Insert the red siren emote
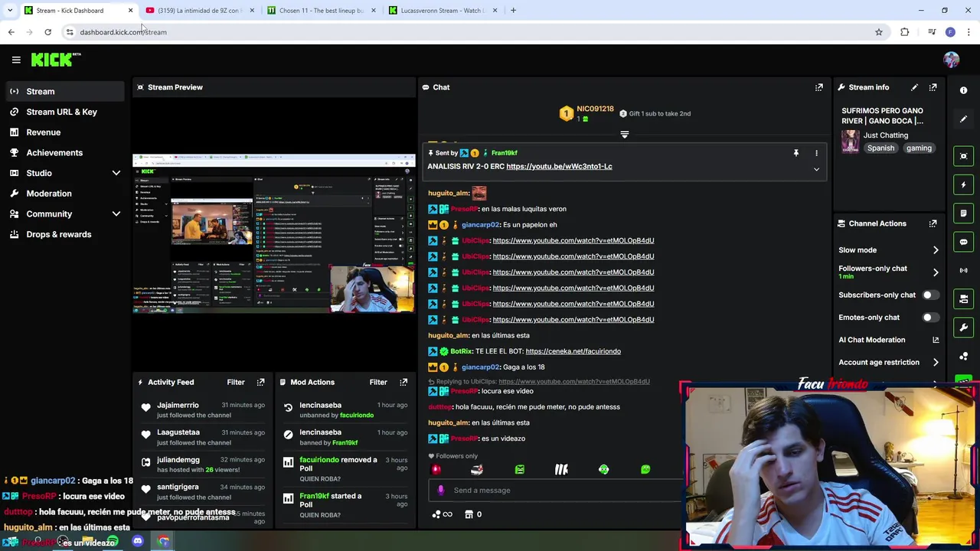The width and height of the screenshot is (980, 551). click(x=436, y=470)
